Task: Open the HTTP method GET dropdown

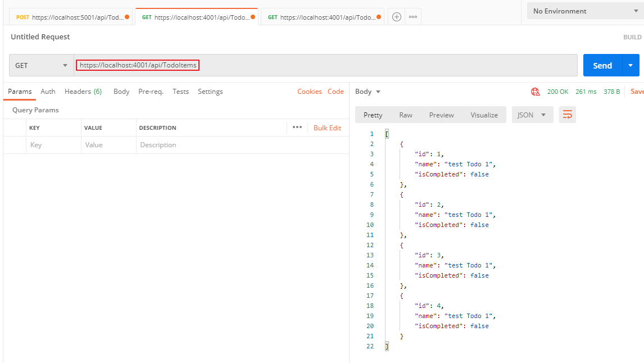Action: 41,65
